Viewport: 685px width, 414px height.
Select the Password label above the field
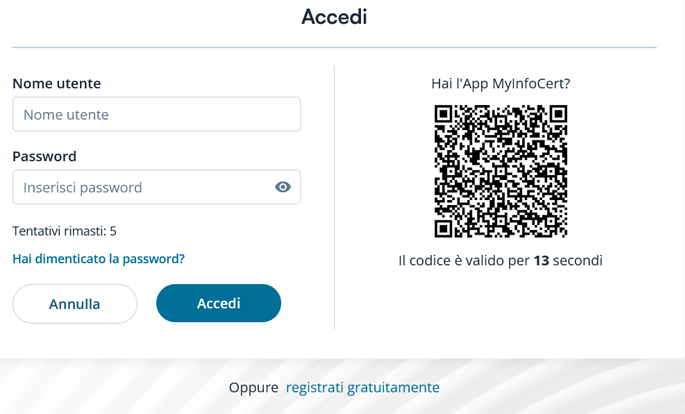pyautogui.click(x=44, y=156)
